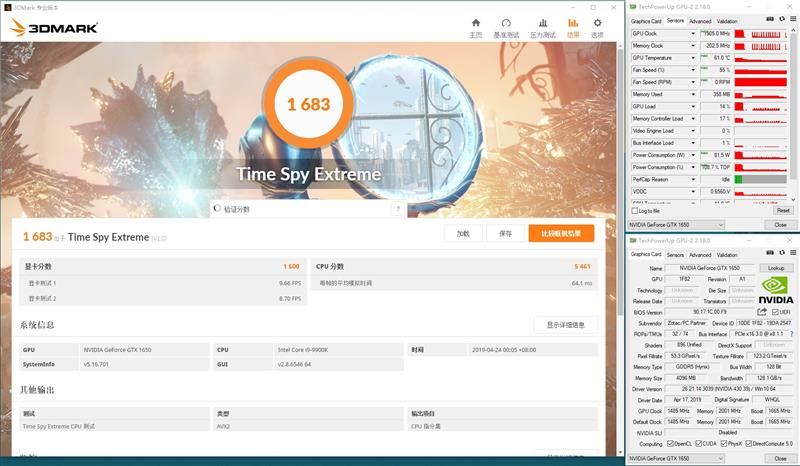Click the Device ID value field

764,323
